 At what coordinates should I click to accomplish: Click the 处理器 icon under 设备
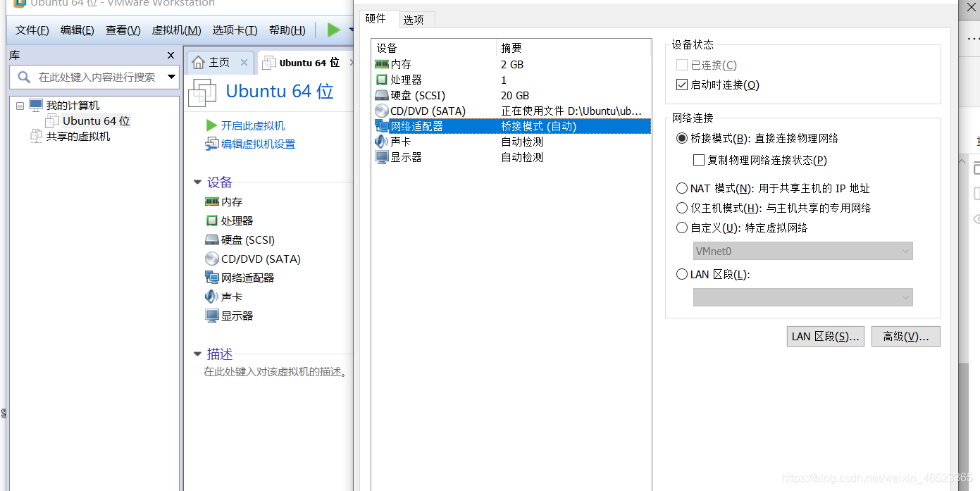(211, 220)
